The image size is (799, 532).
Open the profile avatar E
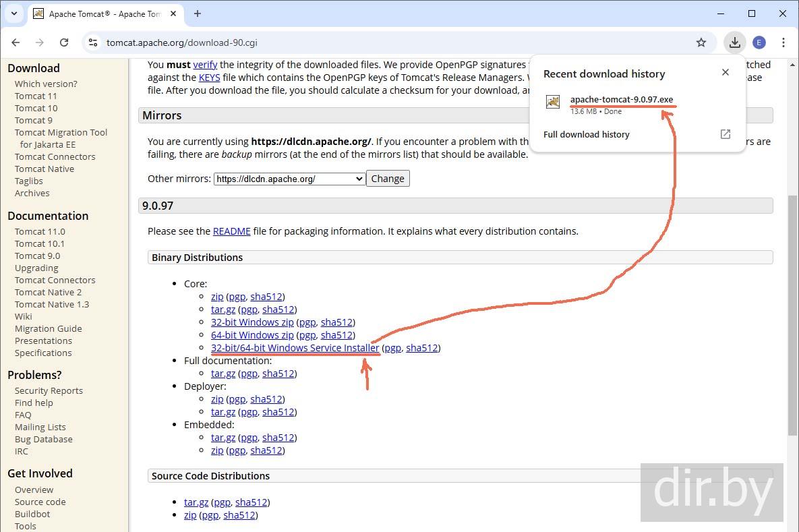(759, 42)
